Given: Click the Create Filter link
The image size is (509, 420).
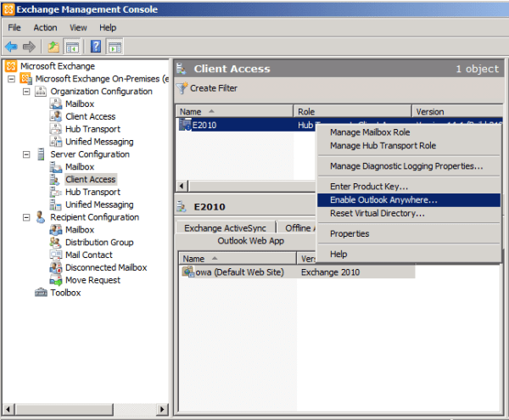Looking at the screenshot, I should pyautogui.click(x=214, y=88).
